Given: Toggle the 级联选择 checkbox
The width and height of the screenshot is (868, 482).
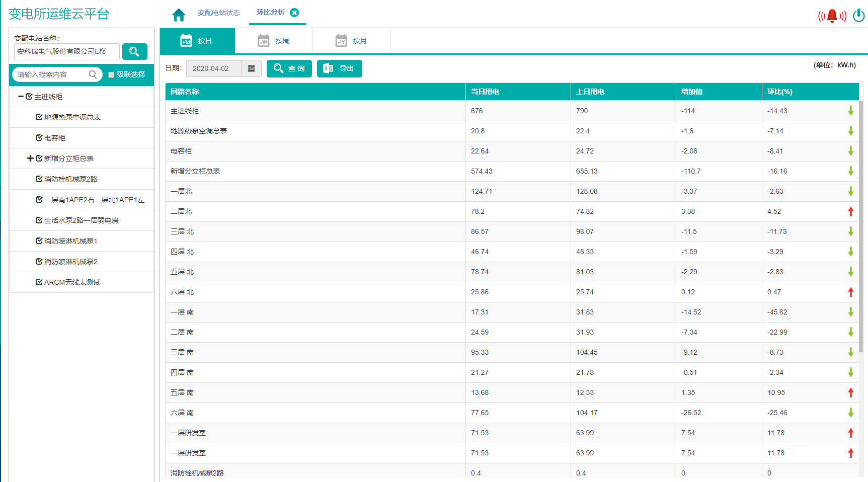Looking at the screenshot, I should 111,75.
